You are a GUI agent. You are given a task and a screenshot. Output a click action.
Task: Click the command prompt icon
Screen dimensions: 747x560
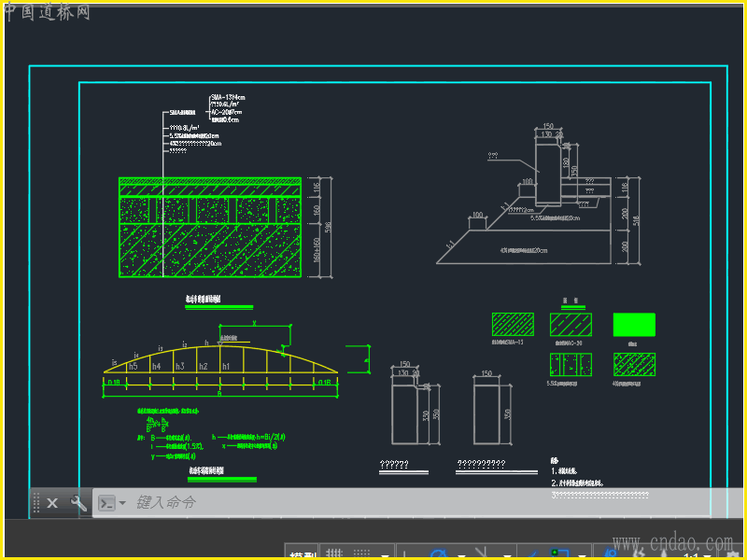[x=107, y=503]
